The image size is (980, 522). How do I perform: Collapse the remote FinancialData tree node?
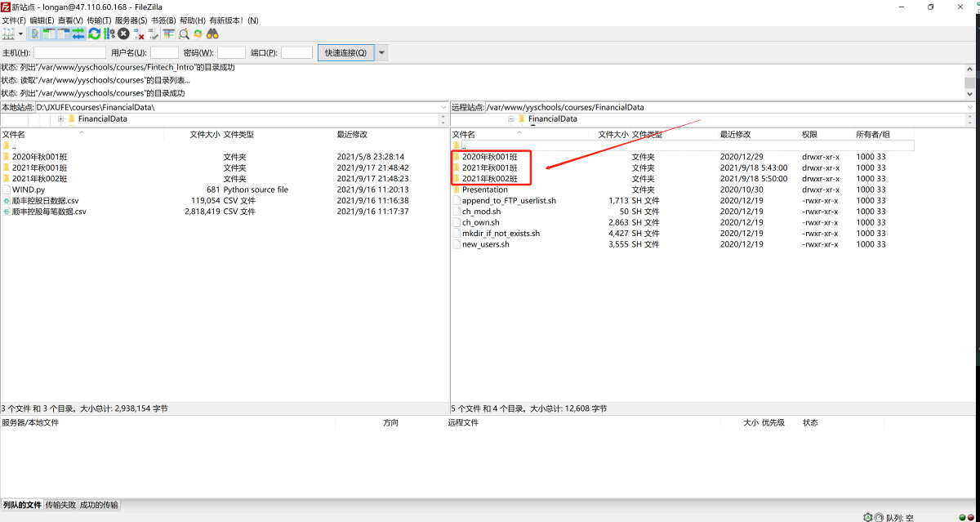(511, 119)
